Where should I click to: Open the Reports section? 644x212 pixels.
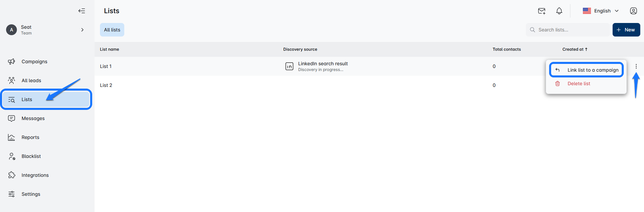(x=30, y=137)
